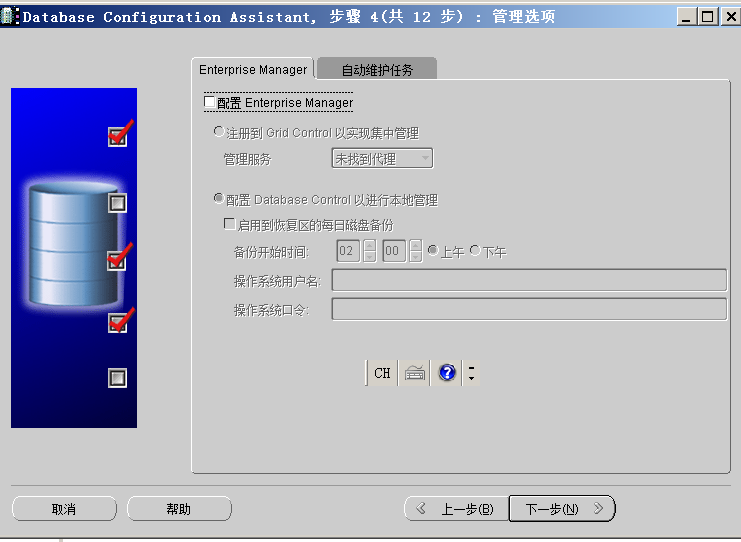This screenshot has width=741, height=542.
Task: Switch to the 自动维护任务 tab
Action: point(377,69)
